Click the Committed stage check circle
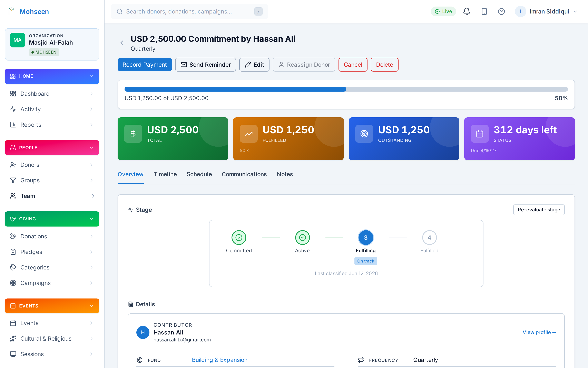 coord(239,238)
